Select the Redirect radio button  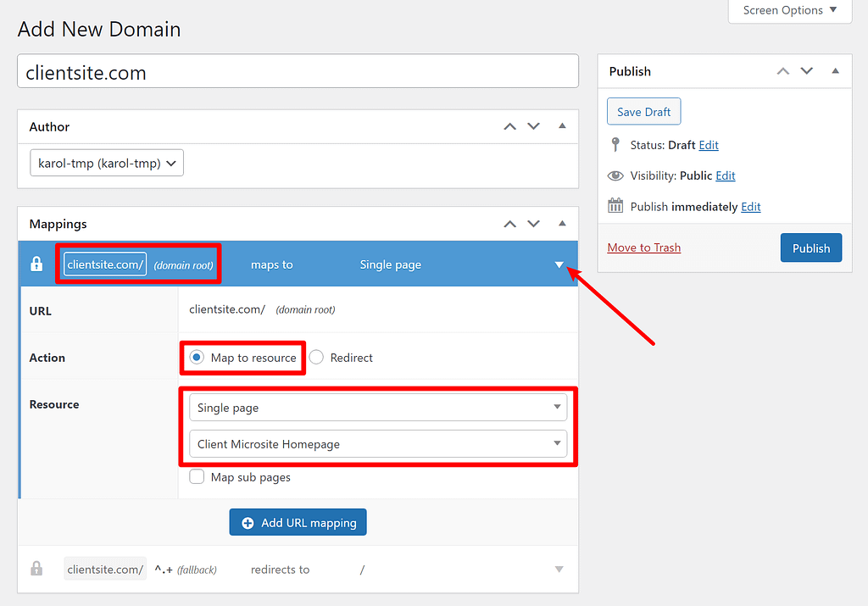[318, 357]
